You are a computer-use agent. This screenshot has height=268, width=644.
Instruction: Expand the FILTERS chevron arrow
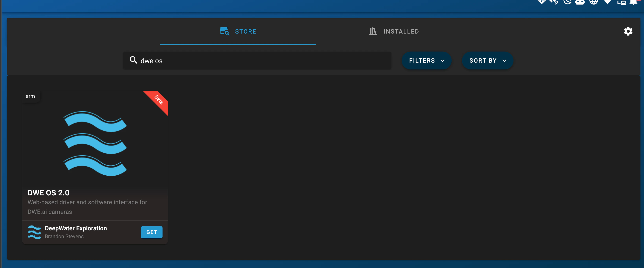(x=443, y=61)
